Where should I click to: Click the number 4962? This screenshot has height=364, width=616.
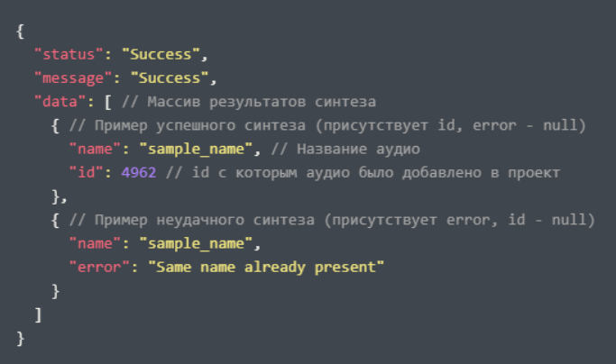(x=139, y=172)
